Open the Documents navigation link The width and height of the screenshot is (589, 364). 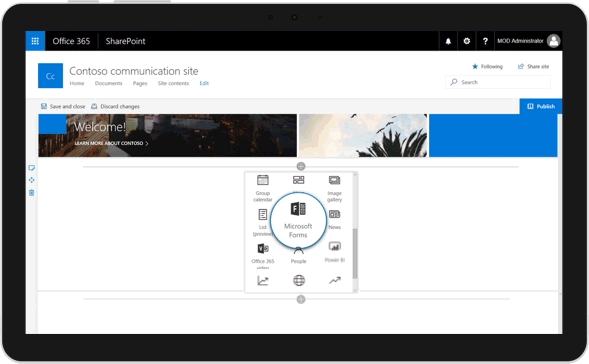[109, 83]
